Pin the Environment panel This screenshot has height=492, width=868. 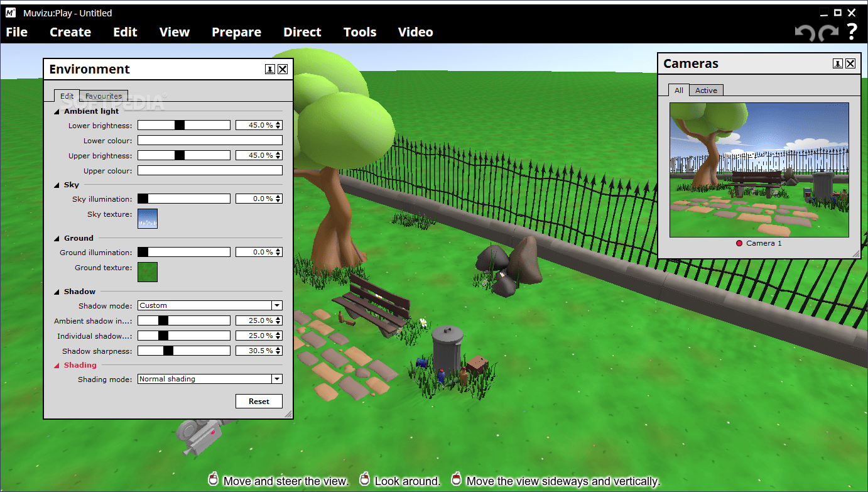click(270, 69)
